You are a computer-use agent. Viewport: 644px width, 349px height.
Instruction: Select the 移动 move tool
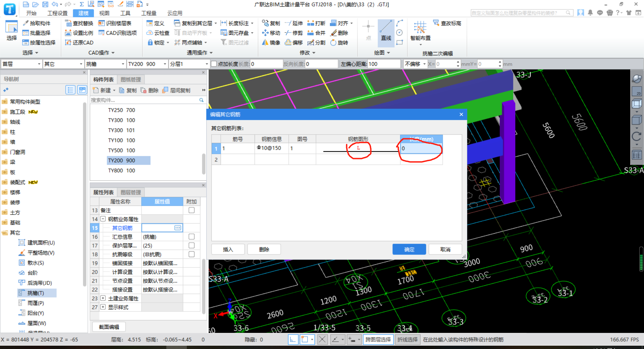point(271,33)
